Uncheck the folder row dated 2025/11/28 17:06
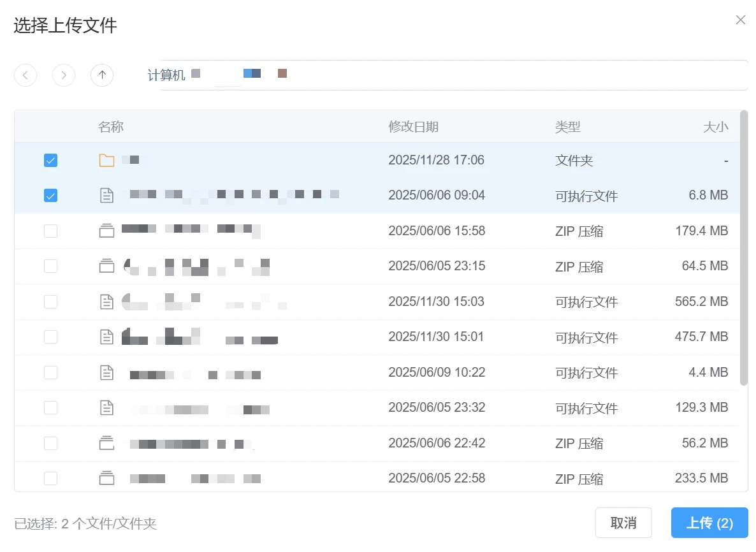The height and width of the screenshot is (552, 756). [50, 160]
